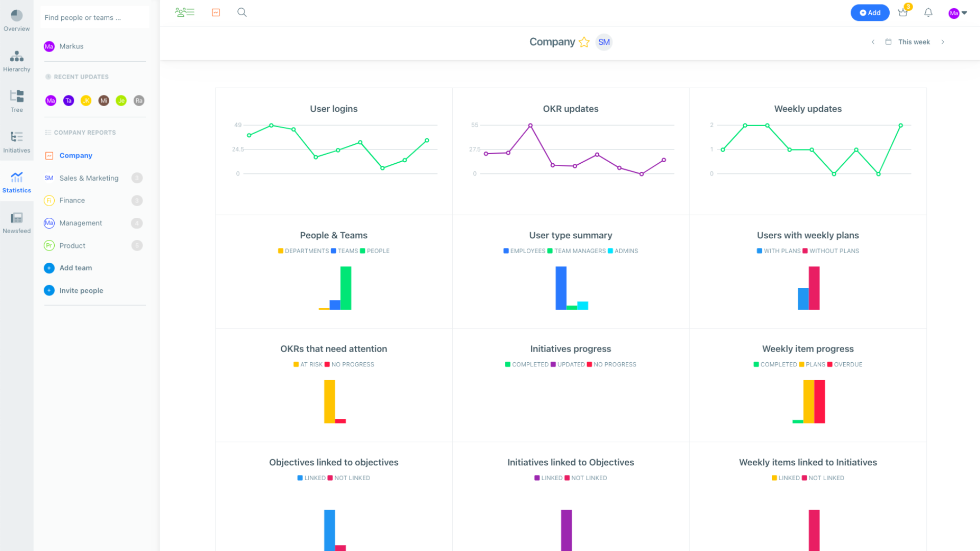Screen dimensions: 980x551
Task: Click the Sales & Marketing report tab
Action: coord(89,178)
